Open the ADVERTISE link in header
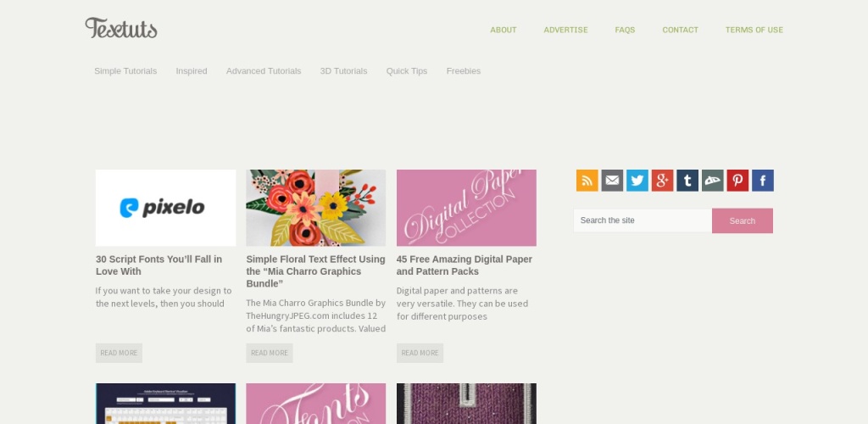 click(565, 30)
